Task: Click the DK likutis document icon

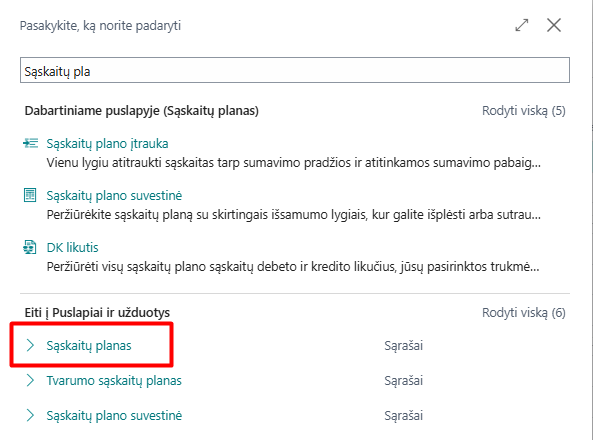Action: pyautogui.click(x=30, y=247)
